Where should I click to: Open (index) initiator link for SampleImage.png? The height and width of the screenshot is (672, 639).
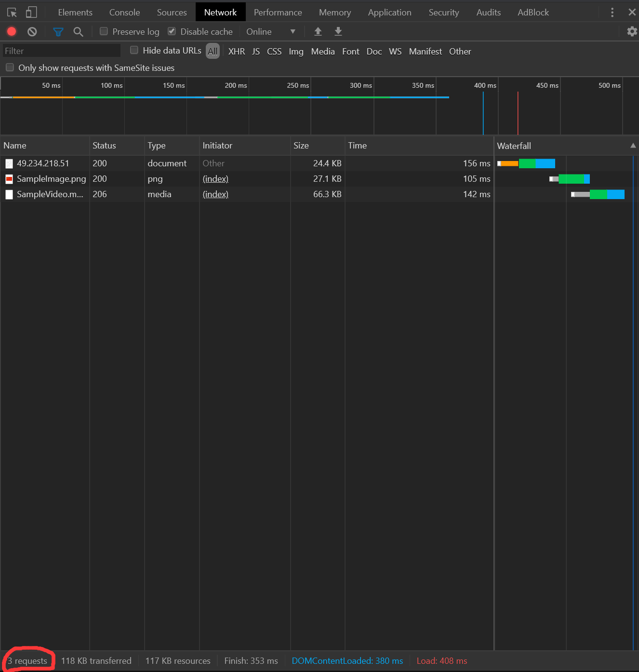pos(215,179)
